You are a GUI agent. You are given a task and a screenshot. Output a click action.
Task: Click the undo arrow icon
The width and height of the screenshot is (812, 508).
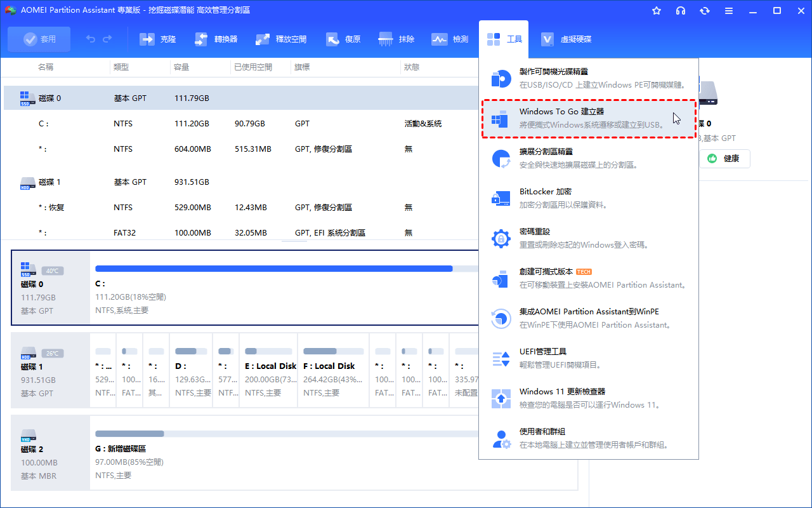91,39
